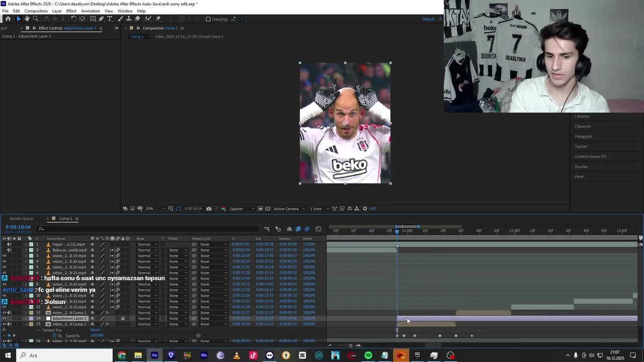Collapse the Twixtor Pro effect group
Viewport: 644px width, 362px height.
(x=38, y=330)
